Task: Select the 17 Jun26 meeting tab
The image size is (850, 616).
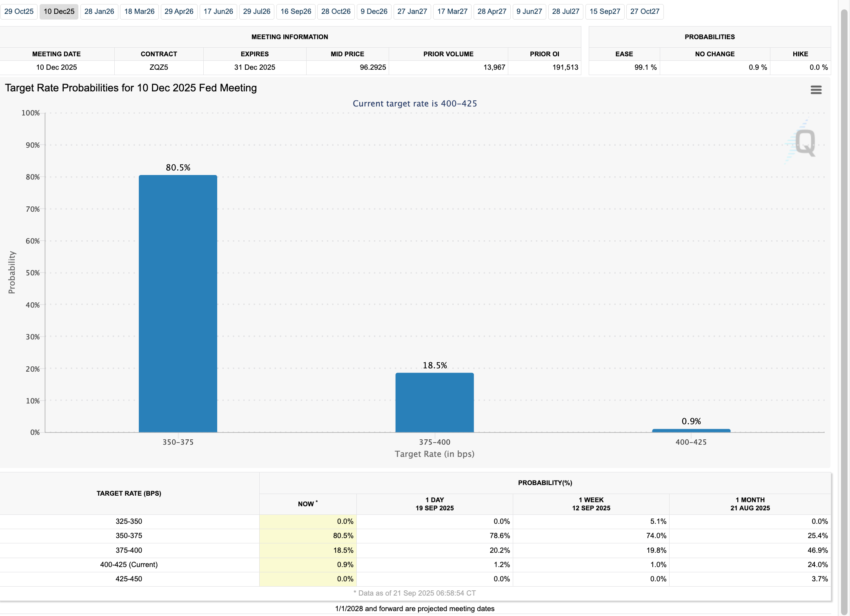Action: click(218, 11)
